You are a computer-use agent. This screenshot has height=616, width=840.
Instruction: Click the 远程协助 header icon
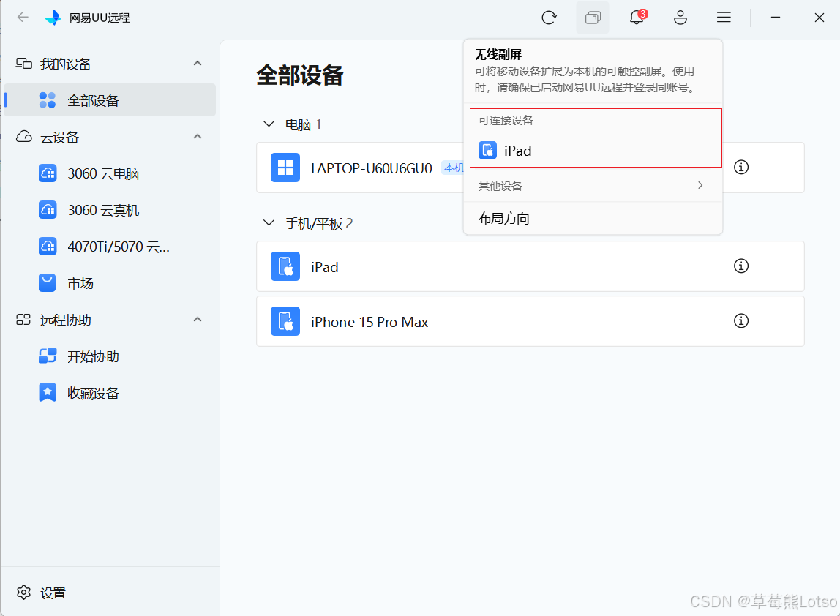click(23, 320)
